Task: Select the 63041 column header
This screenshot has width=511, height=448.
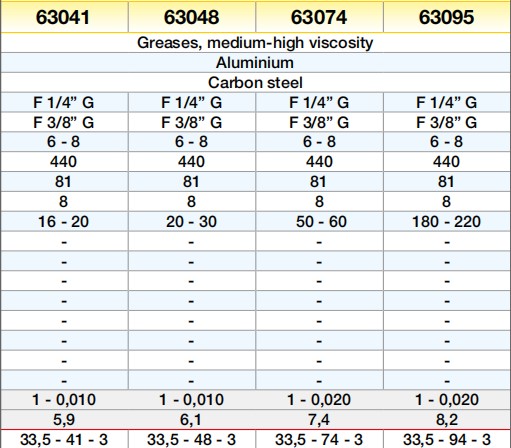Action: (64, 17)
